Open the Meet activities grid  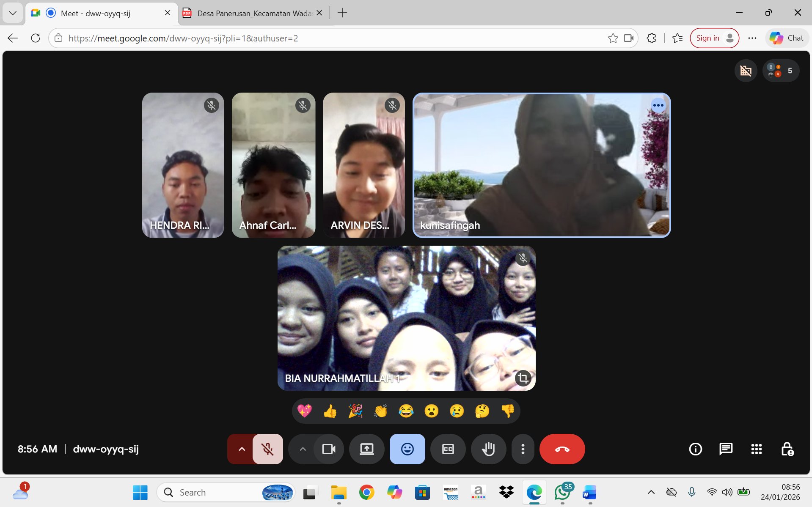[x=756, y=449]
